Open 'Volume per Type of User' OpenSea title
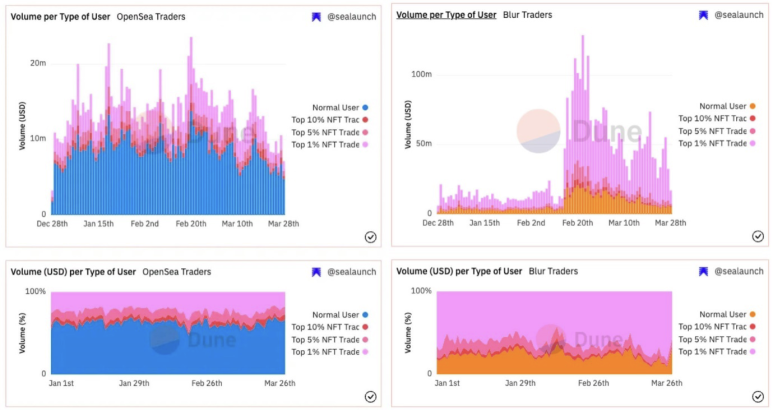Image resolution: width=773 pixels, height=410 pixels. pyautogui.click(x=60, y=17)
